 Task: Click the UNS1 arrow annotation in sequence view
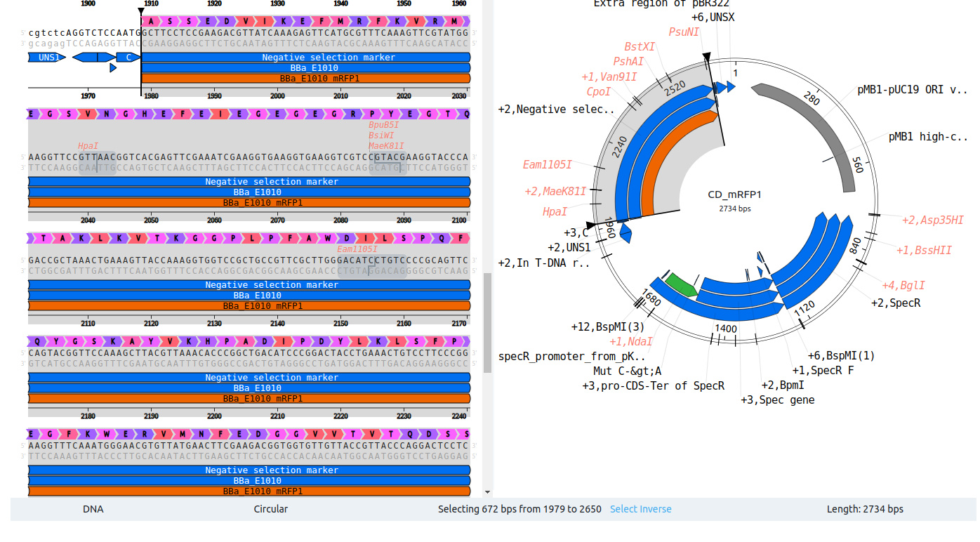tap(47, 57)
